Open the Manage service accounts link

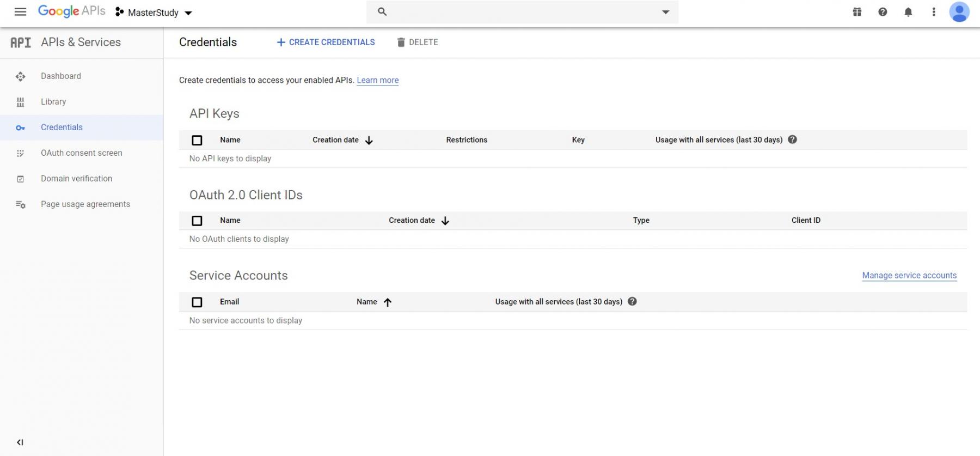tap(909, 276)
